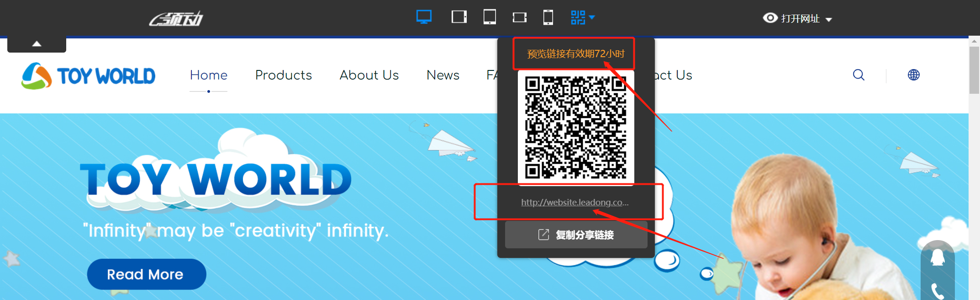Image resolution: width=980 pixels, height=300 pixels.
Task: Click the Read More button
Action: 146,274
